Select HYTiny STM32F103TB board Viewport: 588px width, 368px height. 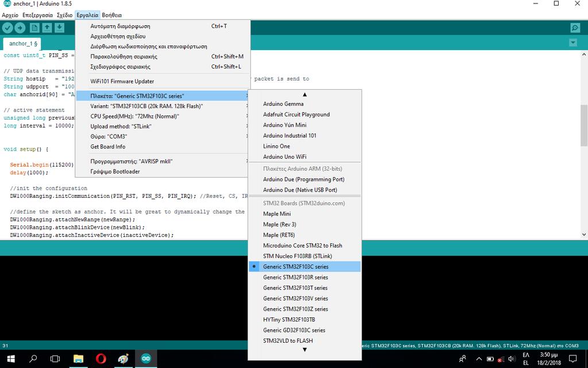304,320
